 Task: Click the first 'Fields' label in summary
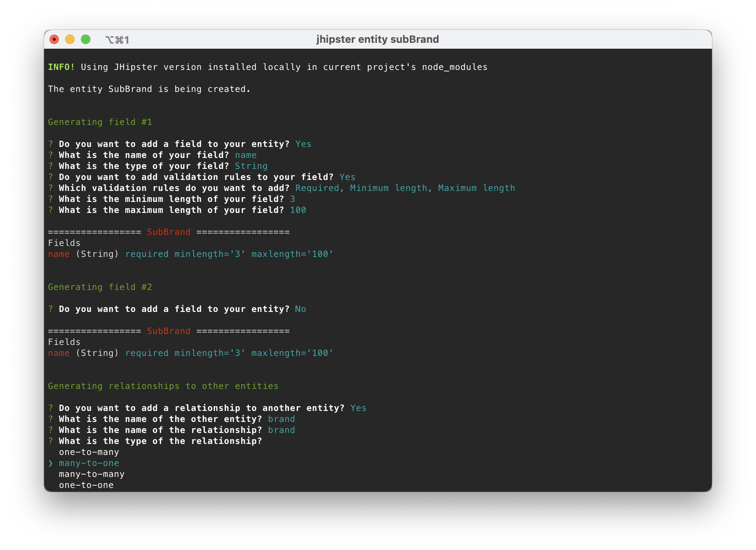pyautogui.click(x=64, y=243)
